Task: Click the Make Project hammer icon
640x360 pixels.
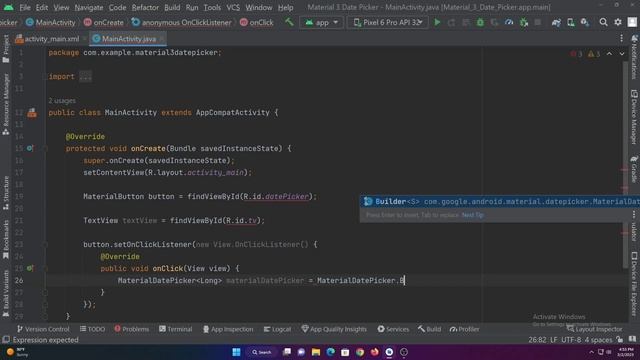Action: point(289,22)
